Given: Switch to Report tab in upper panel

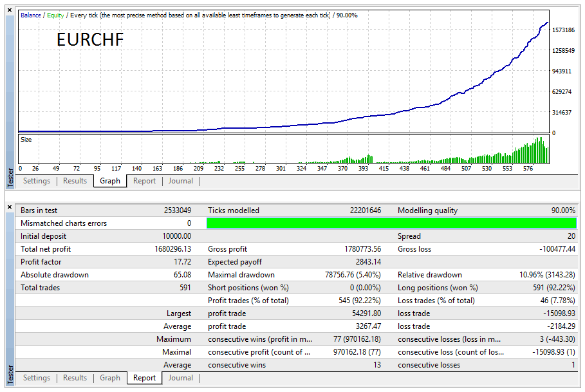Looking at the screenshot, I should coord(144,181).
